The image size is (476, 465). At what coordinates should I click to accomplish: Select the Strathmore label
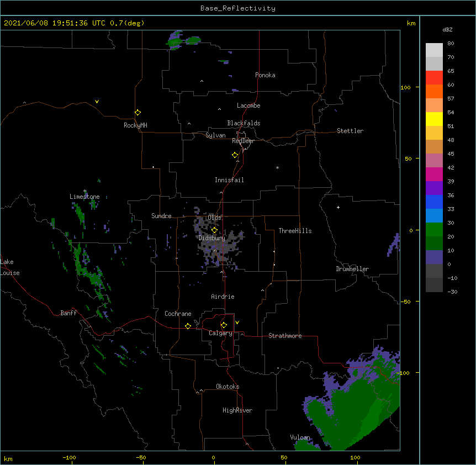[285, 336]
